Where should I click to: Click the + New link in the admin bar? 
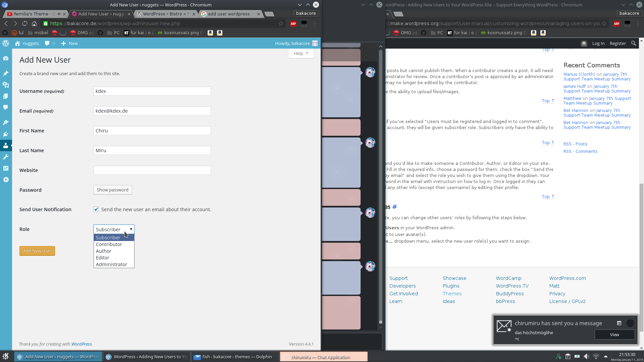[69, 43]
